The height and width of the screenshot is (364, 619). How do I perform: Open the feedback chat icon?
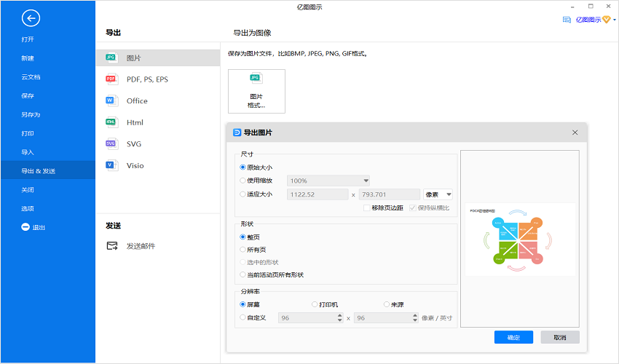click(x=567, y=20)
